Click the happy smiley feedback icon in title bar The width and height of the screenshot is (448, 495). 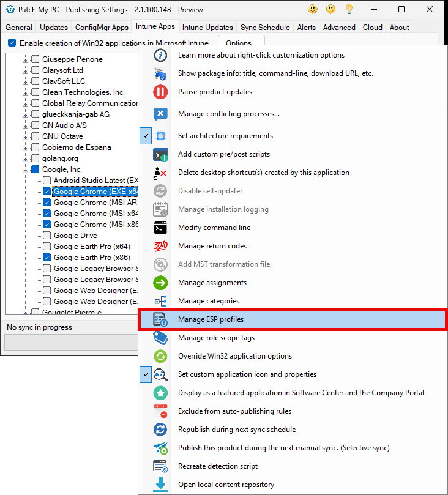click(313, 9)
